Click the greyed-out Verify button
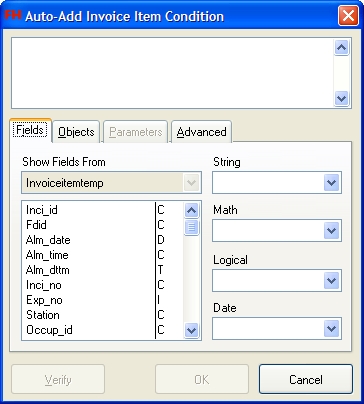Screen dimensions: 364x404 [x=58, y=379]
